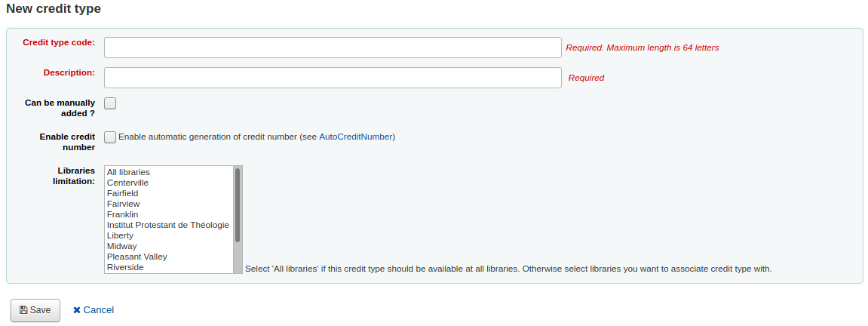This screenshot has width=868, height=326.
Task: Click the Cancel link
Action: click(98, 310)
